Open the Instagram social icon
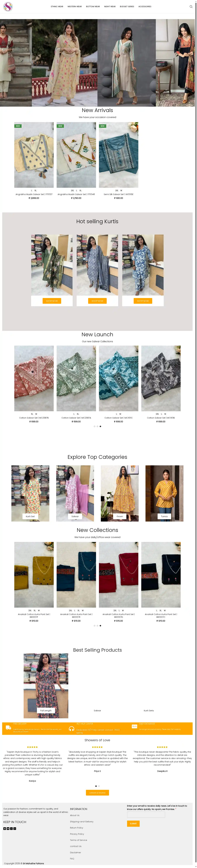The height and width of the screenshot is (868, 197). pyautogui.click(x=15, y=829)
